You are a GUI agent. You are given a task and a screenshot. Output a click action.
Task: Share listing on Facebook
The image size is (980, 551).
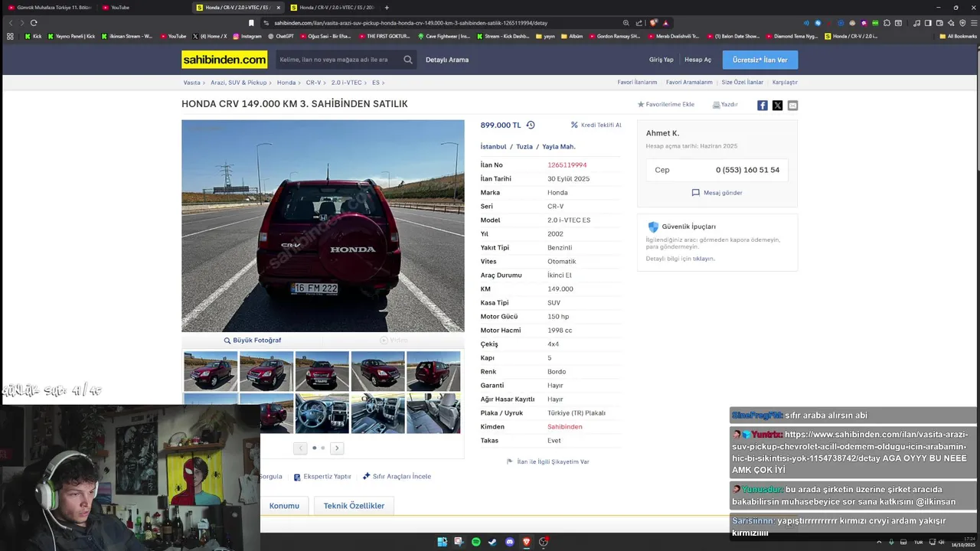763,106
